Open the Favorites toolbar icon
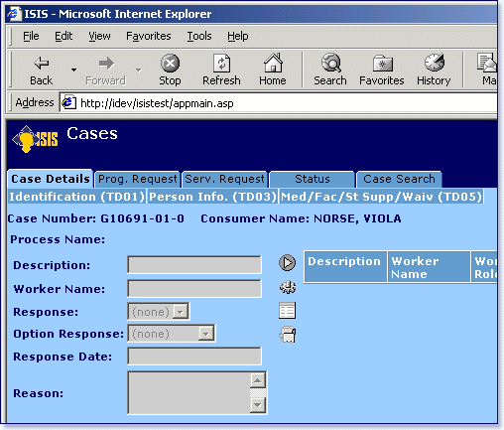This screenshot has width=504, height=430. point(383,64)
